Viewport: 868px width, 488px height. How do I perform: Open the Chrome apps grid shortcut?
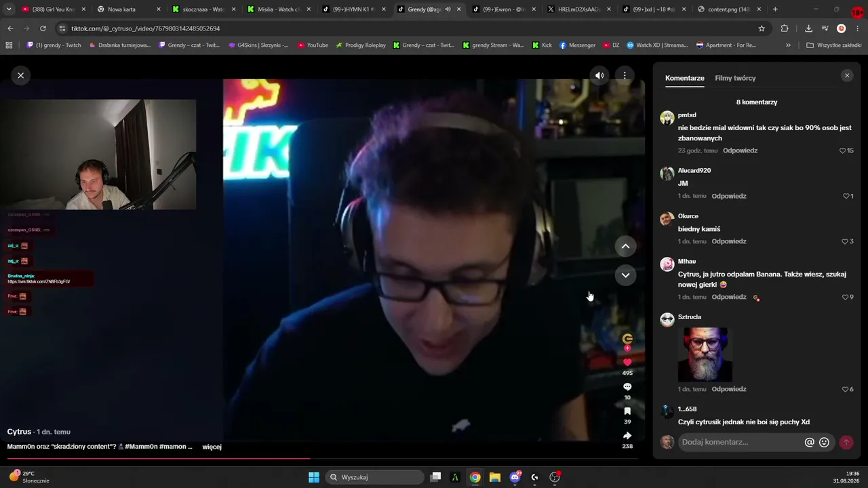(9, 45)
